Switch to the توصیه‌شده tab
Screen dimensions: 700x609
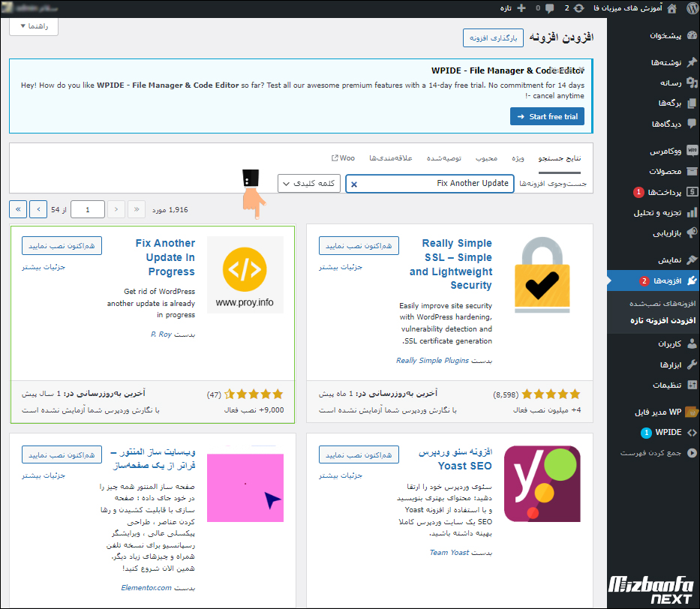click(x=443, y=158)
